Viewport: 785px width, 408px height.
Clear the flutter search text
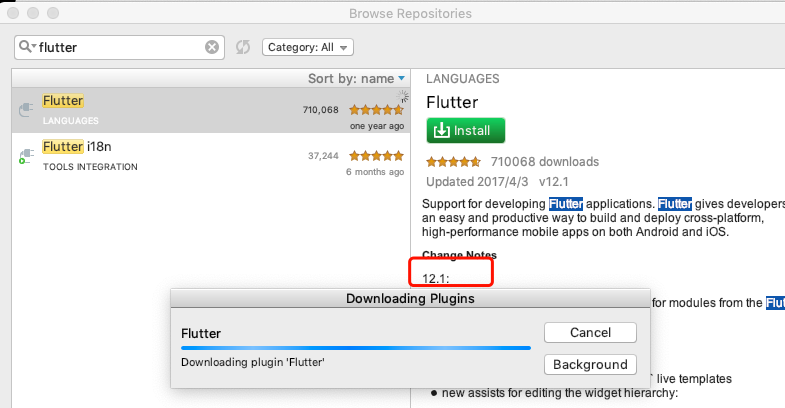(x=212, y=47)
